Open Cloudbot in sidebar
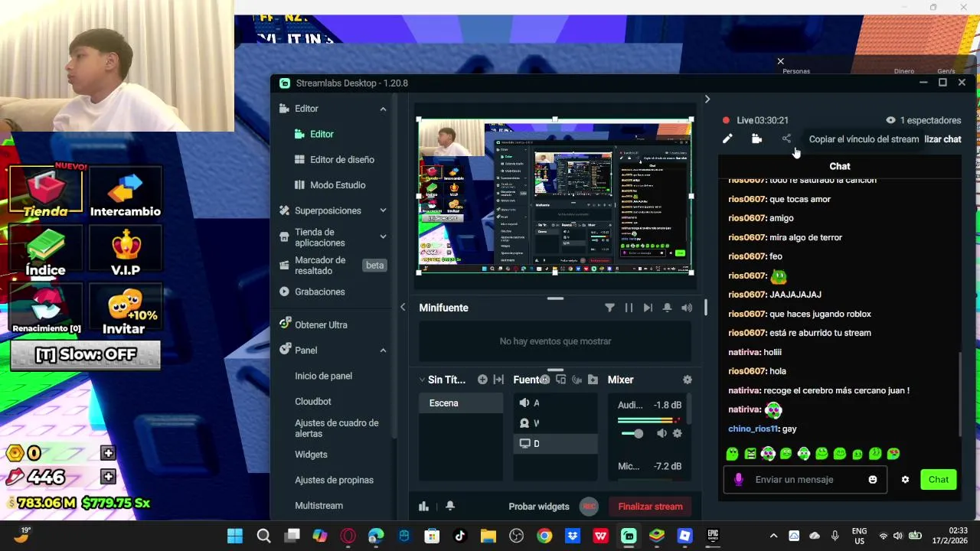Screen dimensions: 980x551 (313, 402)
